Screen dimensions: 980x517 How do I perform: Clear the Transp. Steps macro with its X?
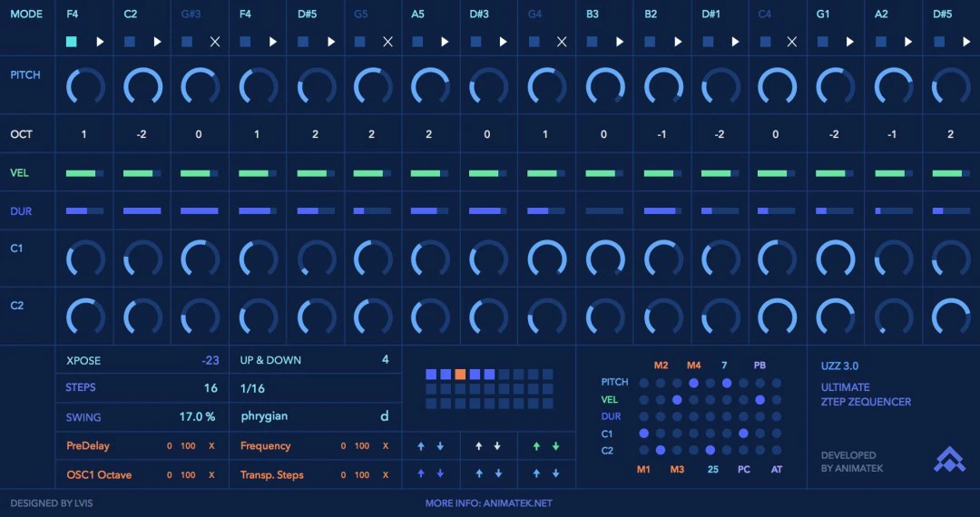point(386,475)
